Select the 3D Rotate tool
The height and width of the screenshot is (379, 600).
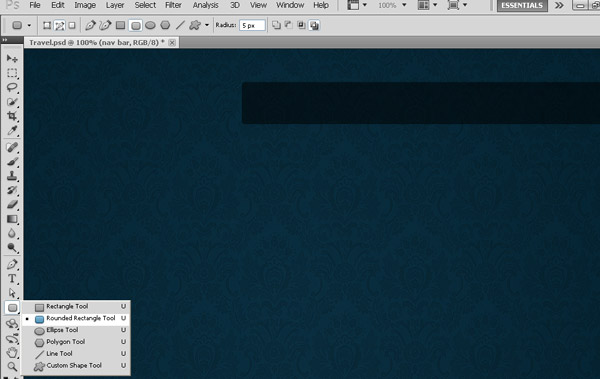tap(12, 324)
